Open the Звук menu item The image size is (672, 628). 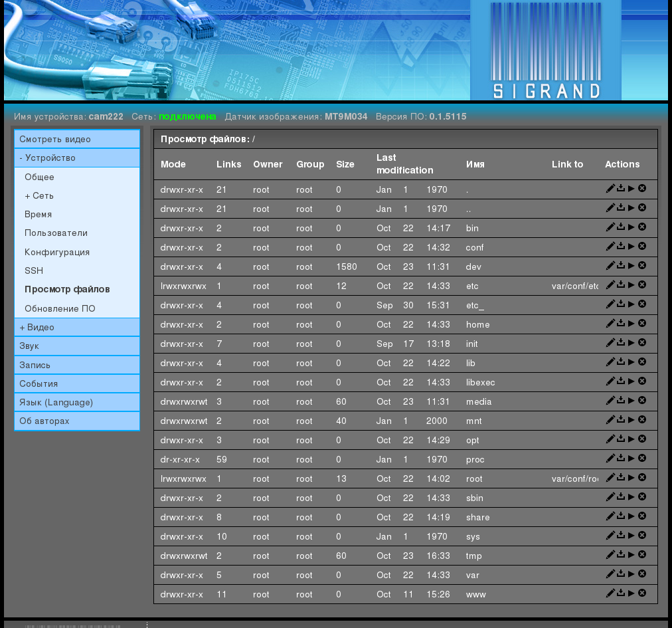tap(77, 346)
